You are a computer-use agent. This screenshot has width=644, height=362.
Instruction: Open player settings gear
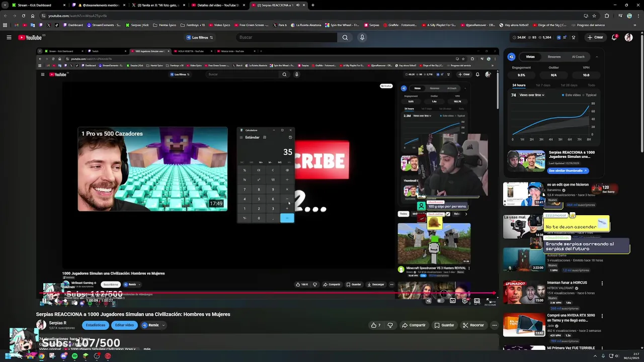coord(464,301)
